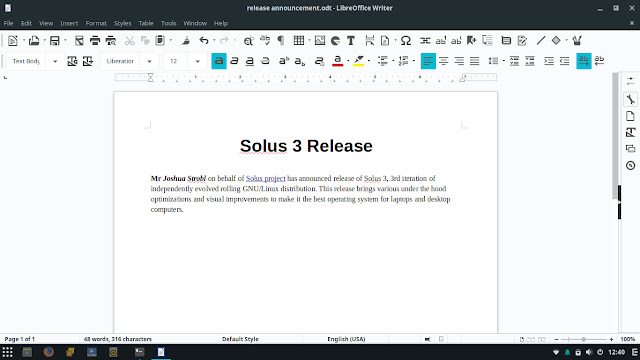Open the Table grid dropdown arrow
640x360 pixels.
(309, 40)
